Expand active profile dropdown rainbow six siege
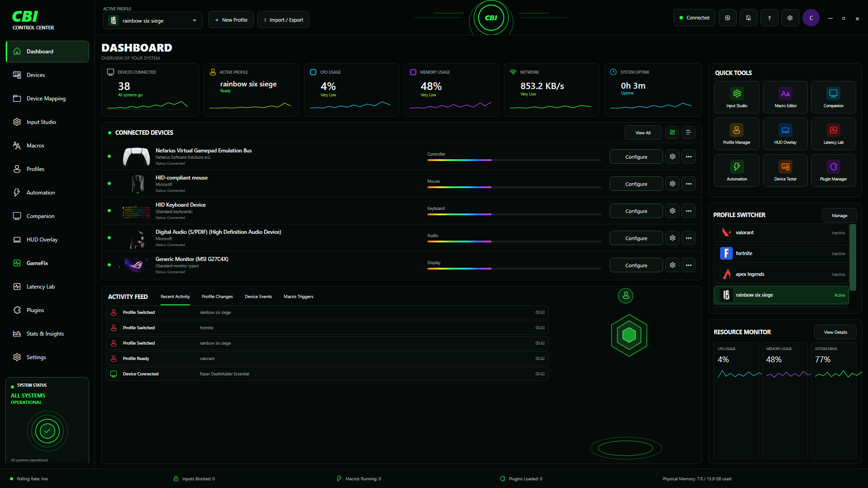 (153, 20)
